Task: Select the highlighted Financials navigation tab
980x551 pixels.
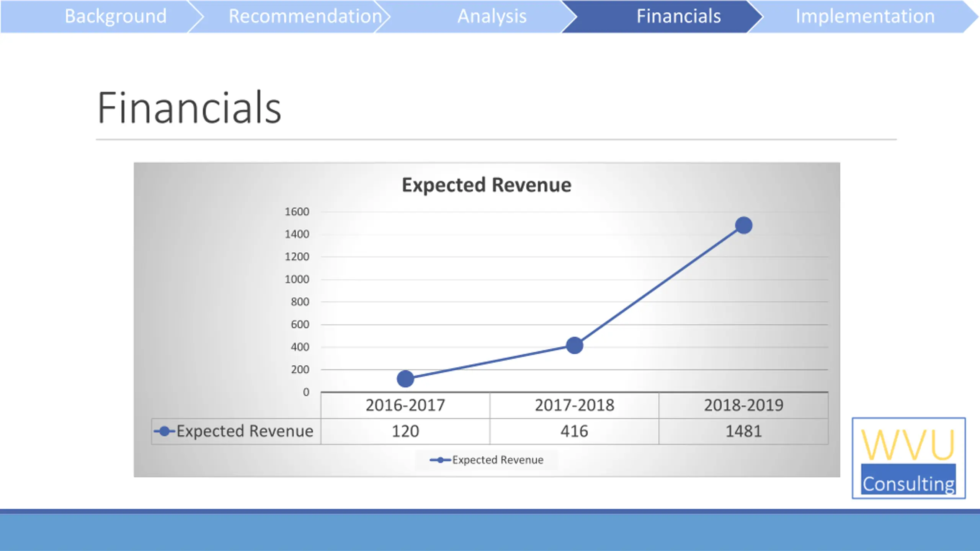Action: [x=678, y=16]
